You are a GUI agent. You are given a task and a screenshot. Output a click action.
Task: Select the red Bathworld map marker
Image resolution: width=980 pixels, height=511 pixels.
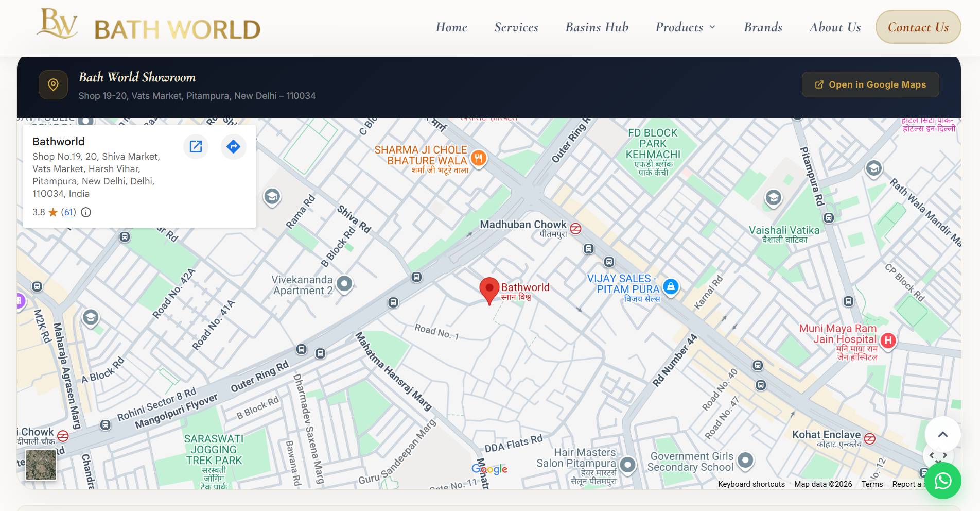tap(489, 291)
